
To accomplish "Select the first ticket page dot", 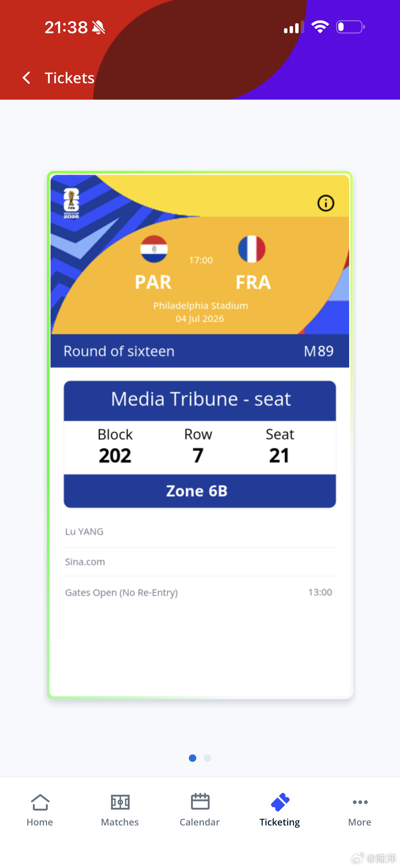I will click(193, 758).
